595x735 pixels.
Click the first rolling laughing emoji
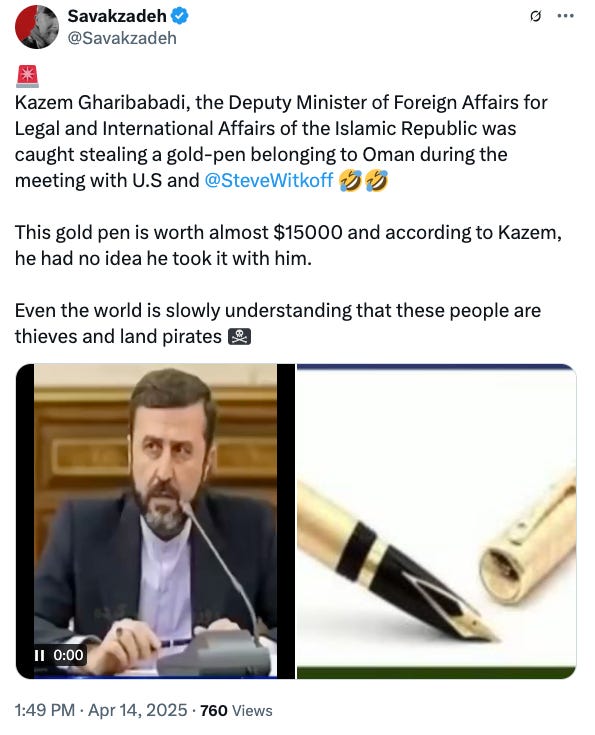(x=350, y=180)
